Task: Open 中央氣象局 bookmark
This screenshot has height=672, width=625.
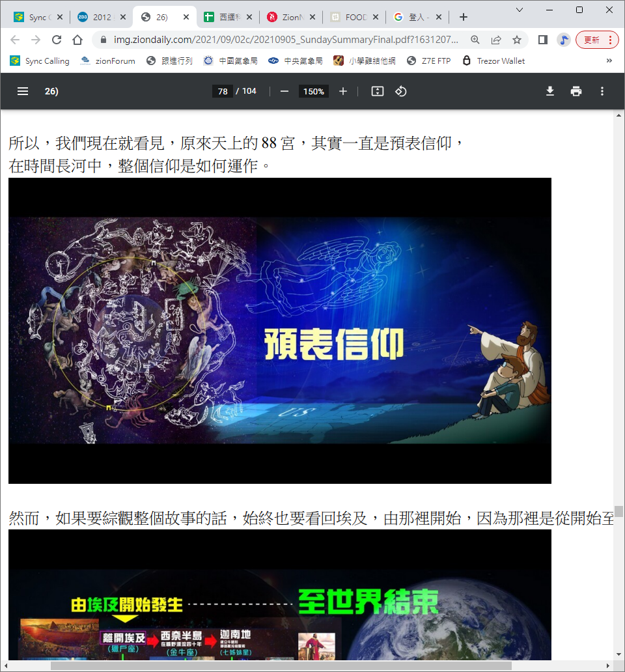Action: pyautogui.click(x=296, y=61)
